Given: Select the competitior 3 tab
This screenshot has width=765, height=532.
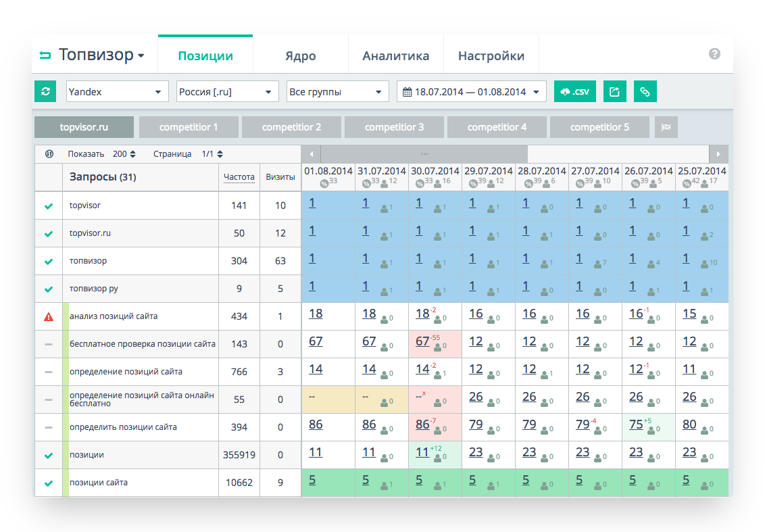Looking at the screenshot, I should click(394, 127).
